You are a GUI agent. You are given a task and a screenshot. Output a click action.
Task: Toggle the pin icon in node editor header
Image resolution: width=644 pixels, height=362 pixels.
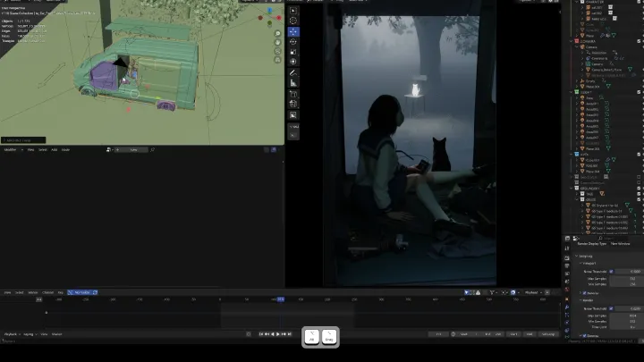coord(152,150)
